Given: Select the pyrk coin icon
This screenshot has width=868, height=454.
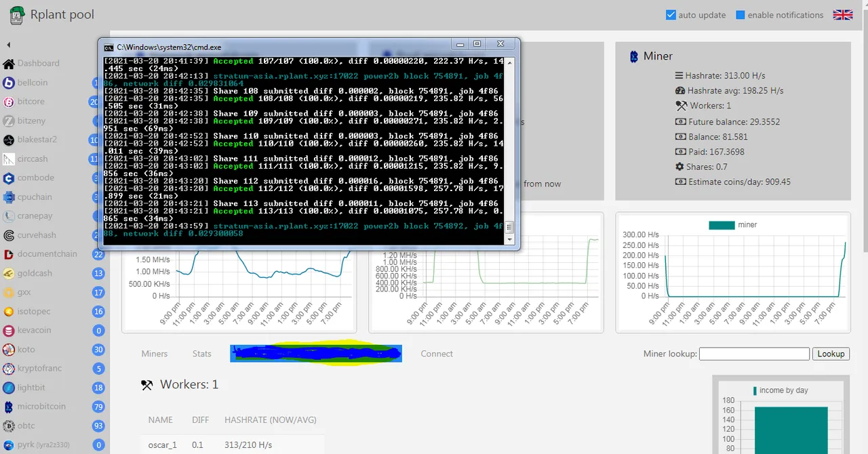Looking at the screenshot, I should [9, 445].
